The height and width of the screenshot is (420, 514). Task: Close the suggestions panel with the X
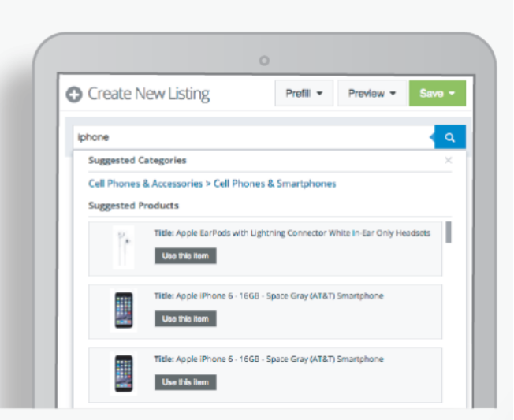click(449, 161)
